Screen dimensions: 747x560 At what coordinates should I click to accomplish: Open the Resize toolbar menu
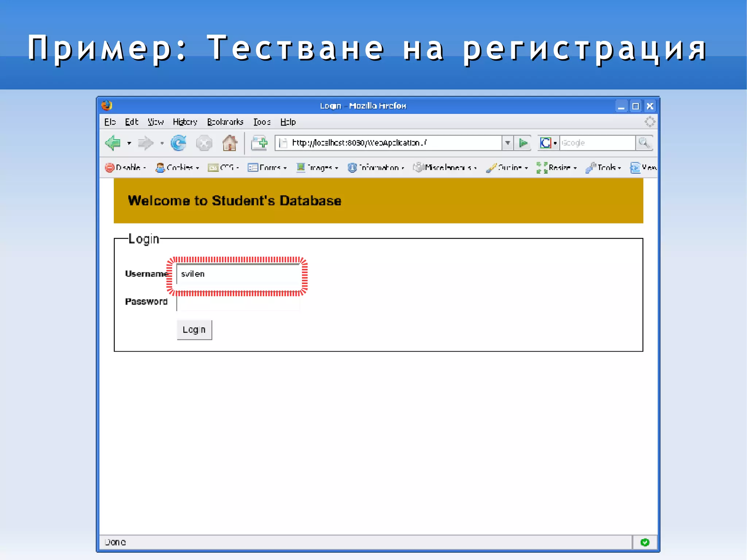coord(557,167)
